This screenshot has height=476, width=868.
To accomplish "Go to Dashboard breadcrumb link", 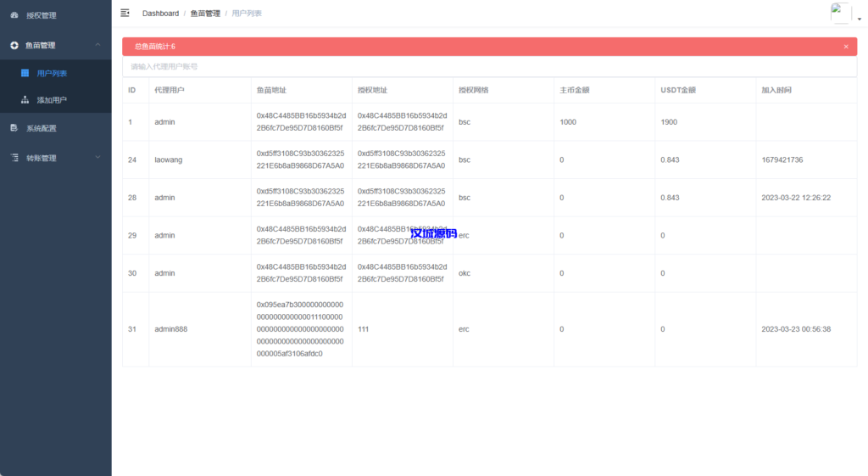I will [x=160, y=14].
